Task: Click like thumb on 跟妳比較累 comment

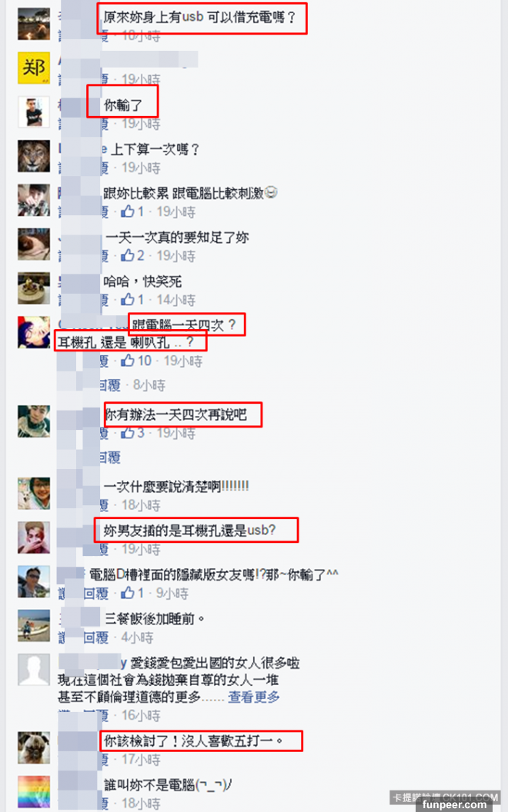Action: point(128,211)
